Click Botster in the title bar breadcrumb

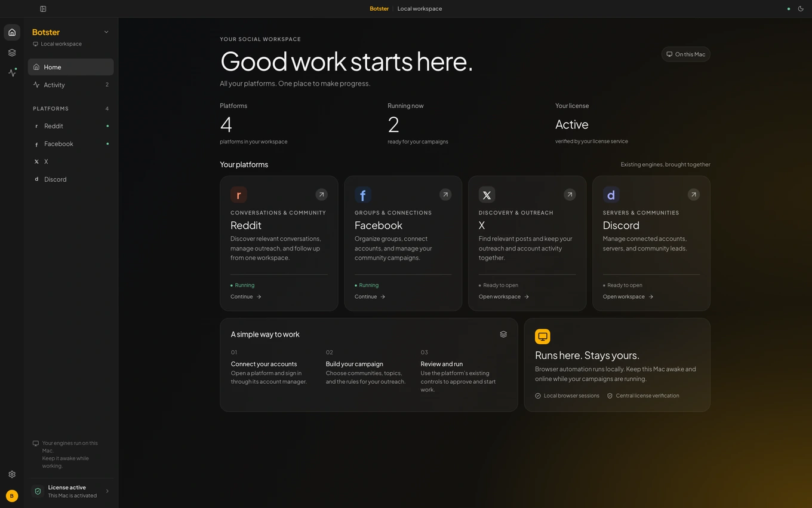379,9
